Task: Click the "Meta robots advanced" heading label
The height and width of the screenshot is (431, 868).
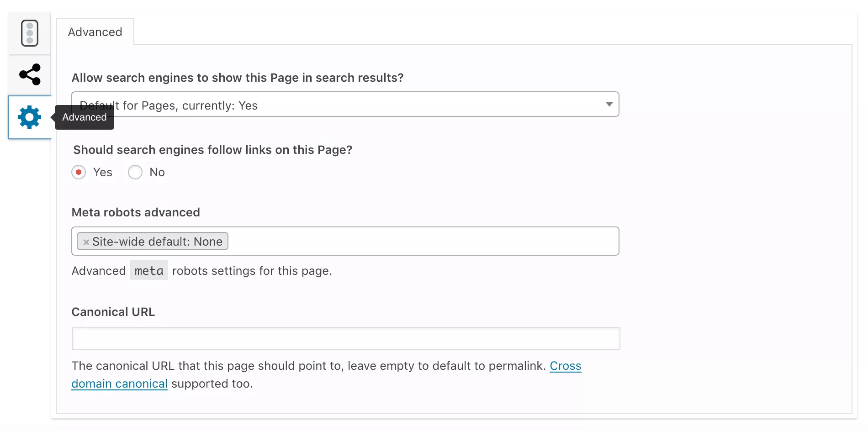Action: click(x=136, y=212)
